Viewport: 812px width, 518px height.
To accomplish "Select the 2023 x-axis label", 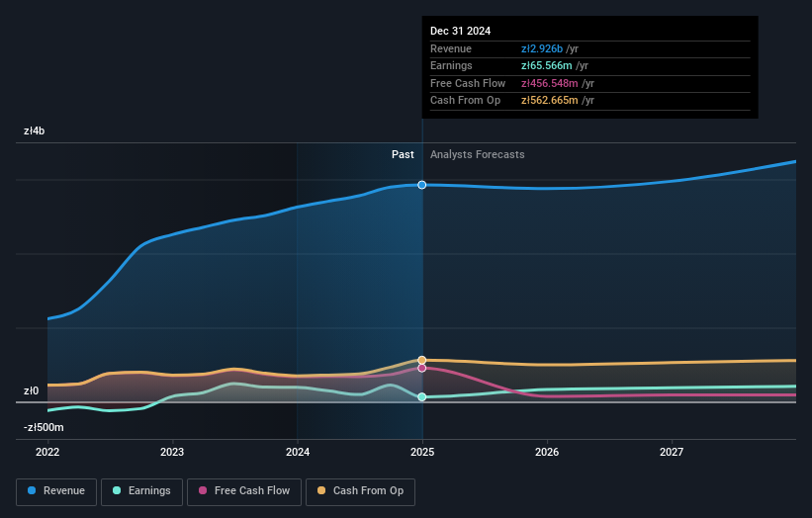I will coord(172,452).
